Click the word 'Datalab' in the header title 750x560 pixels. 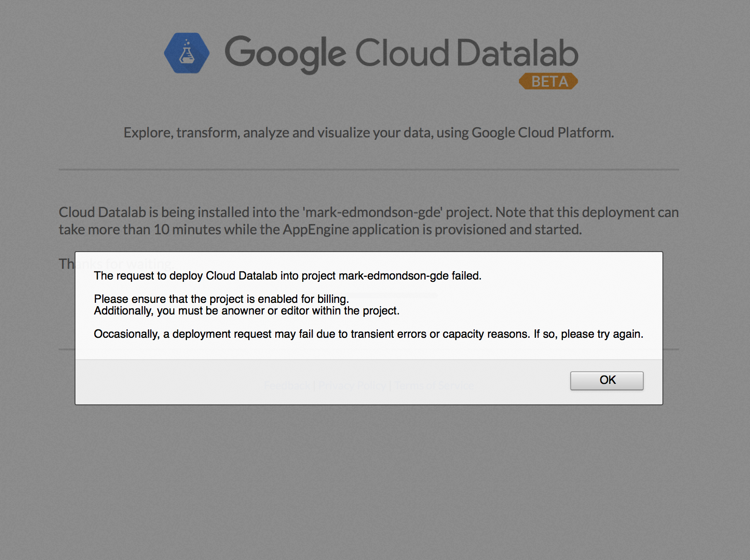pos(517,53)
